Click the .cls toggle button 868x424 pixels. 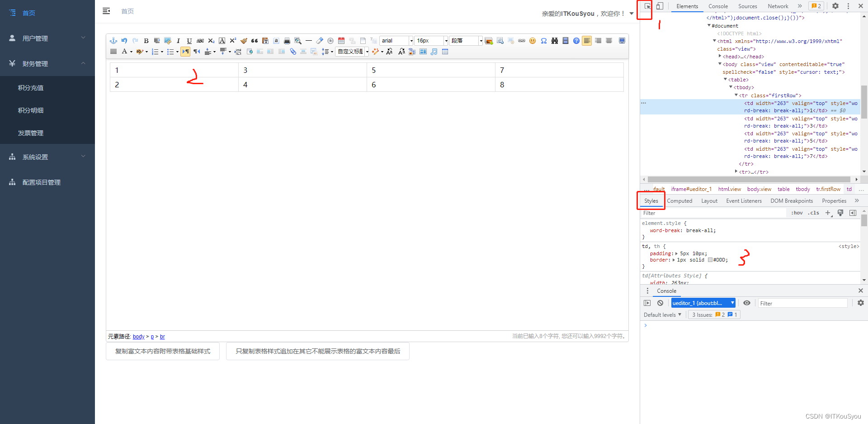coord(814,213)
